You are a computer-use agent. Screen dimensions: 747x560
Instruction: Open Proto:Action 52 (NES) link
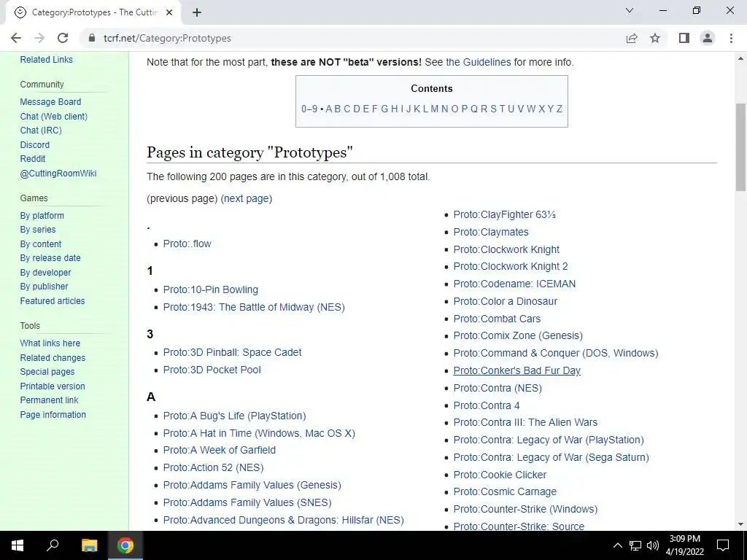pyautogui.click(x=214, y=467)
